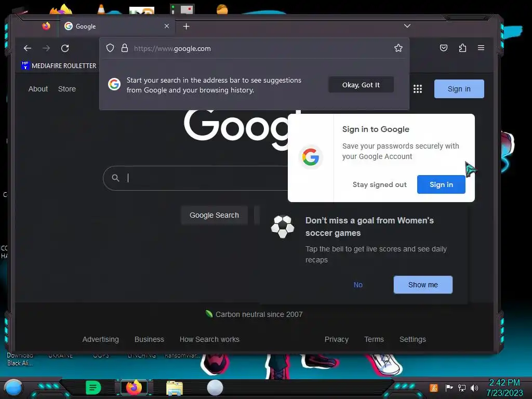The height and width of the screenshot is (399, 532).
Task: Open the Pocket save icon
Action: [x=444, y=48]
